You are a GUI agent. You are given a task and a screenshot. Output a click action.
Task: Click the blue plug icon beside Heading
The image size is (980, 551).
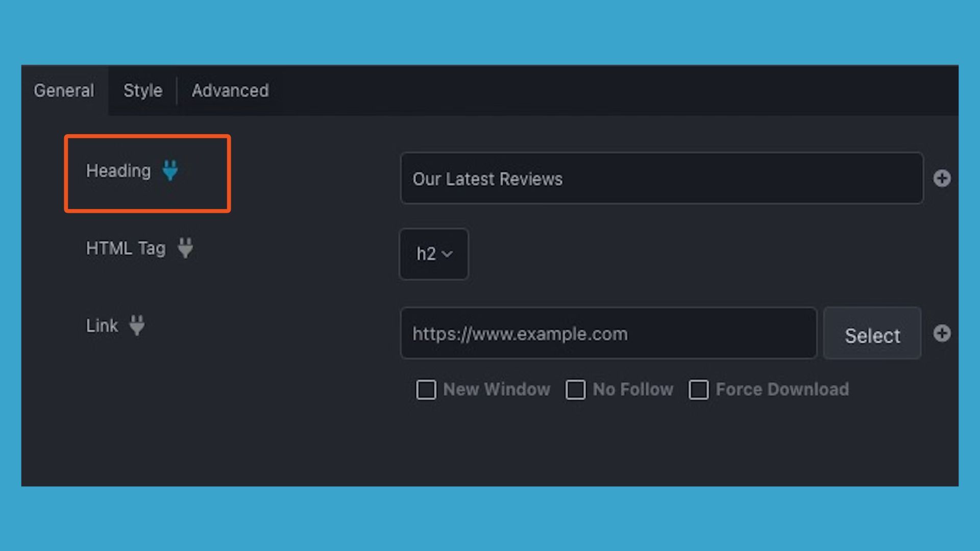coord(170,170)
